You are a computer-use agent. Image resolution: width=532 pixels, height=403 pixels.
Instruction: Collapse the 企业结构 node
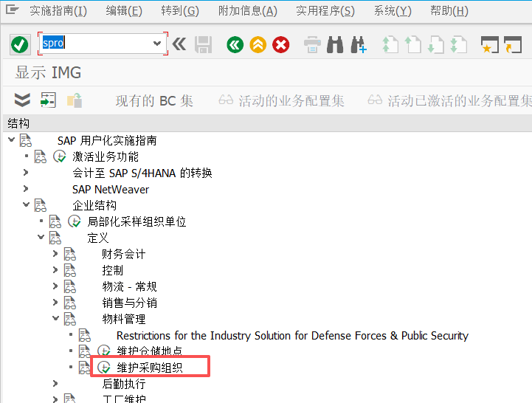point(26,204)
